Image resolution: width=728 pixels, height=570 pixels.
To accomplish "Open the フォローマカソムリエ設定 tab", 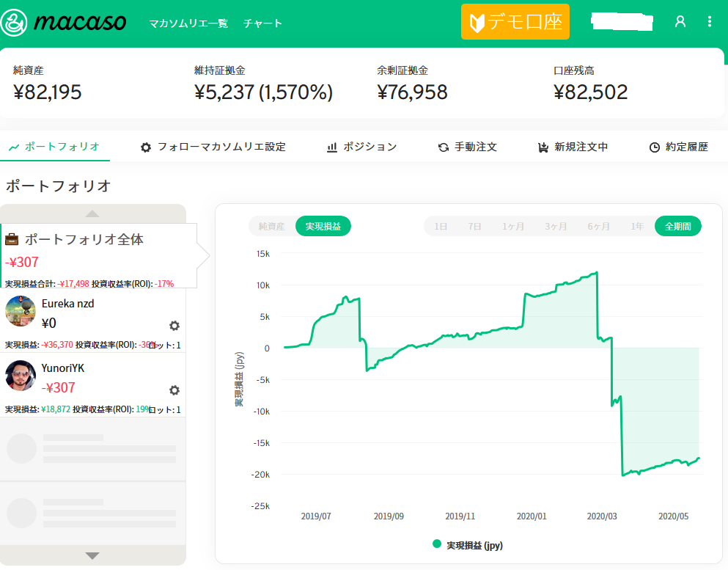I will tap(213, 147).
